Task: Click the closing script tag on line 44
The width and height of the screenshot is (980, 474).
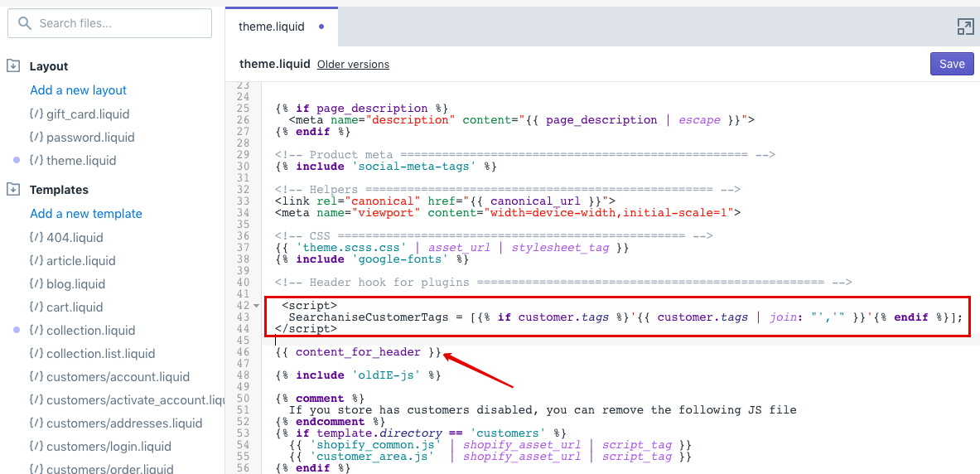Action: pyautogui.click(x=307, y=328)
